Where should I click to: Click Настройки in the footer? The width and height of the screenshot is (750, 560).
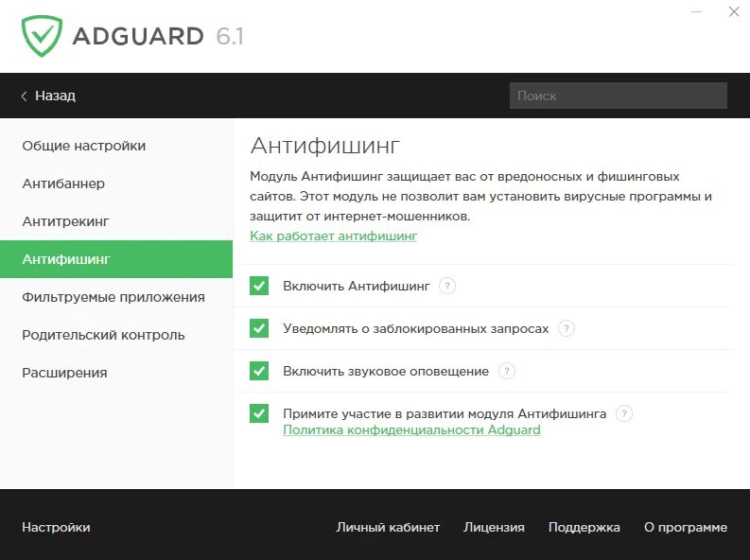point(56,527)
